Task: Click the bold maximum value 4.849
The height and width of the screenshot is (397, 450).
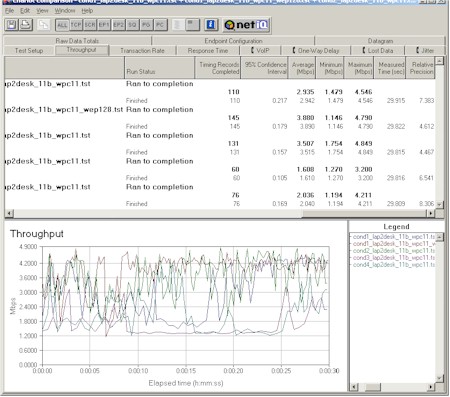Action: pos(363,144)
